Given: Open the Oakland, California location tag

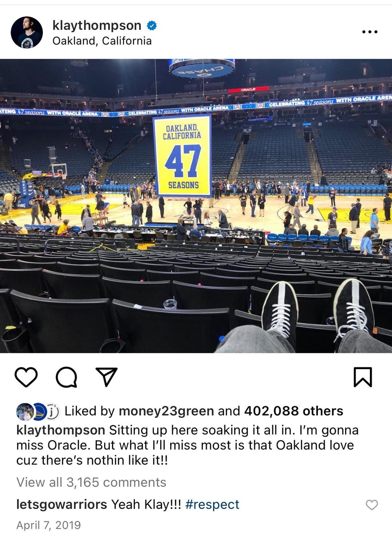Looking at the screenshot, I should (x=102, y=41).
